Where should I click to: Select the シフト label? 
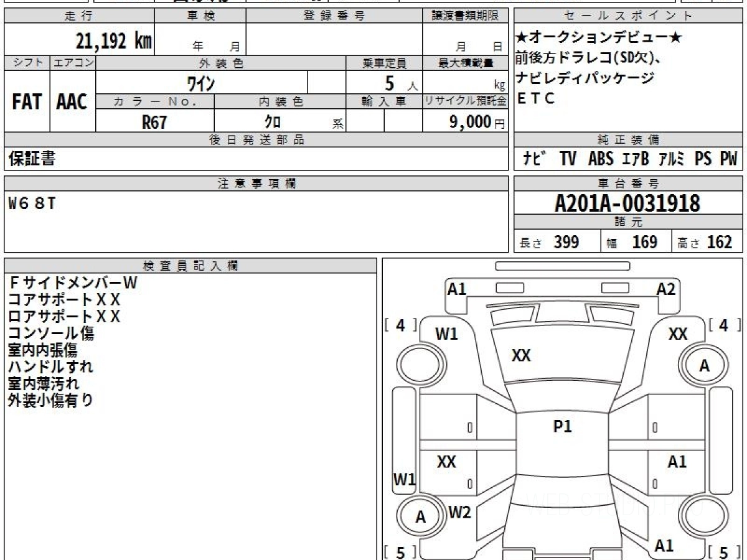pos(27,63)
